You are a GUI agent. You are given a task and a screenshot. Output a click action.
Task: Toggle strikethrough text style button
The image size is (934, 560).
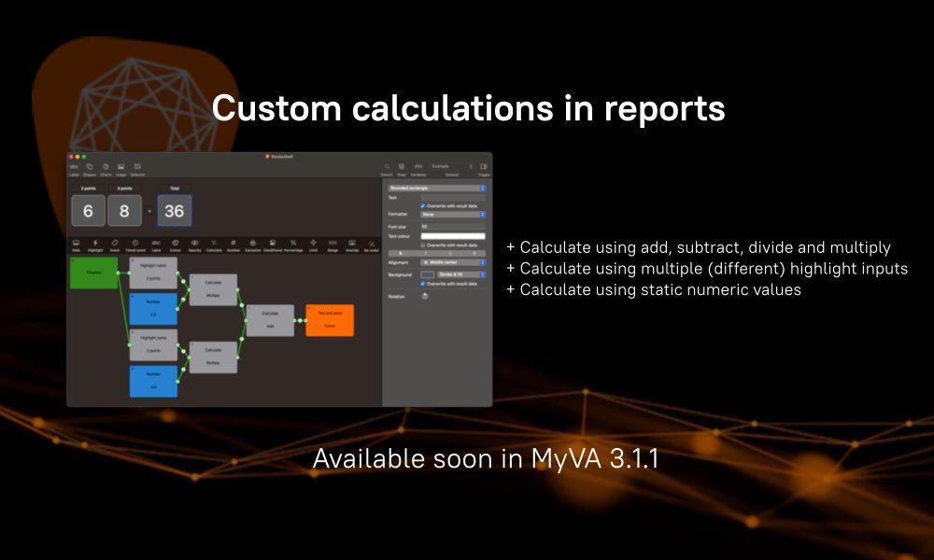coord(474,254)
